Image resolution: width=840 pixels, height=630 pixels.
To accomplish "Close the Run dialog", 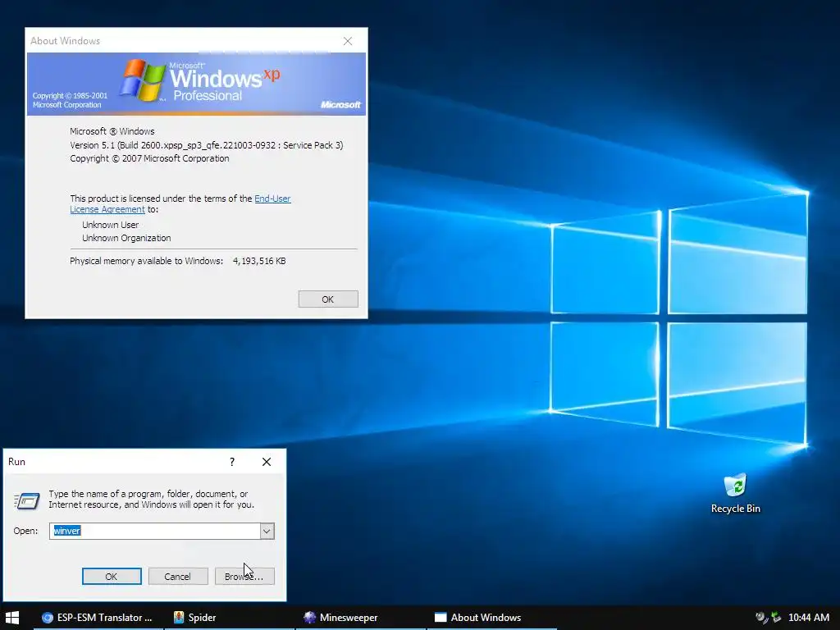I will tap(267, 462).
